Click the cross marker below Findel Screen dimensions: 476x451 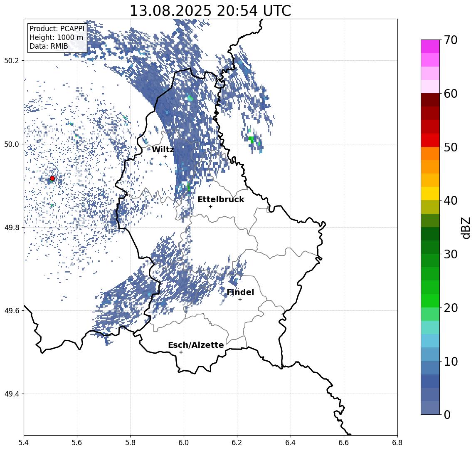click(240, 300)
